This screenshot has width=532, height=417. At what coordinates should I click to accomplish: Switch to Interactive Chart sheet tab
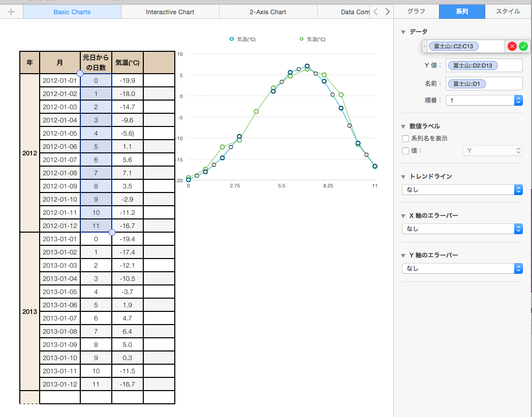170,12
